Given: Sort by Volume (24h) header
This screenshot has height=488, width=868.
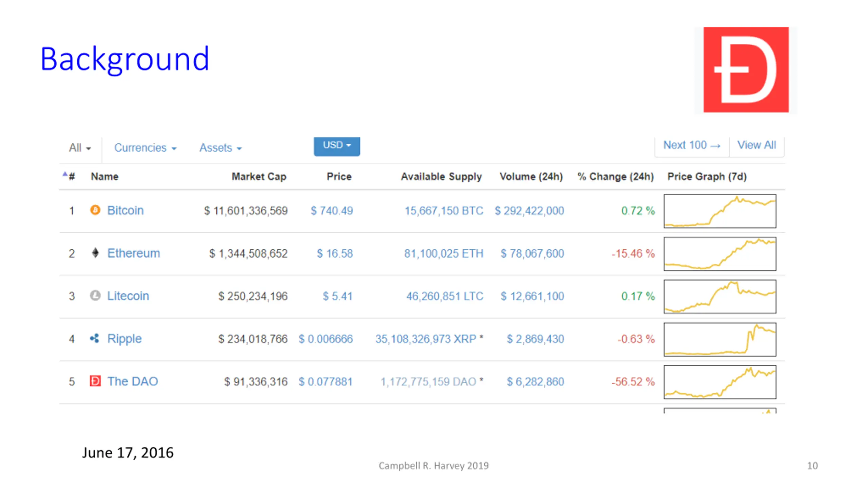Looking at the screenshot, I should (x=531, y=177).
